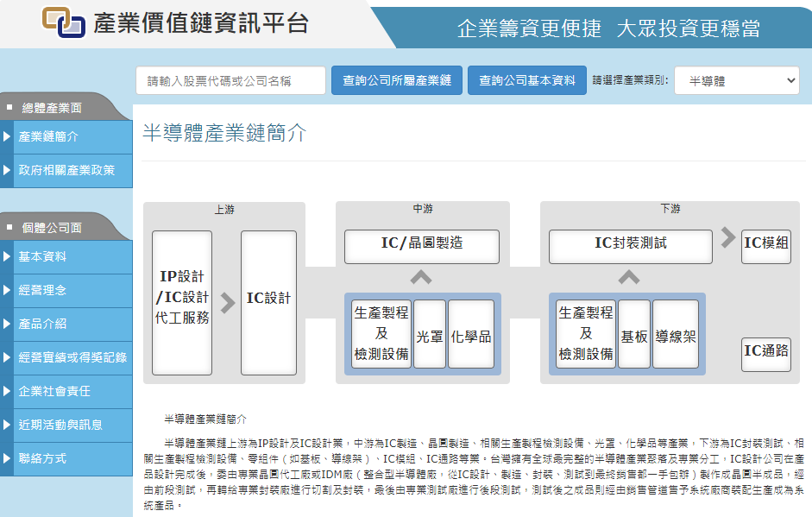Select the 光罩 box
Viewport: 812px width, 517px height.
430,334
